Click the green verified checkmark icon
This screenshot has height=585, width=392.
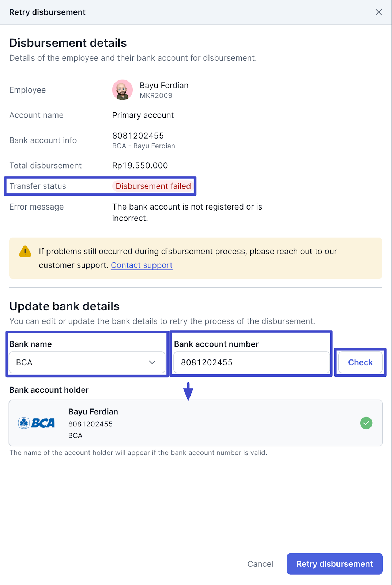point(366,423)
